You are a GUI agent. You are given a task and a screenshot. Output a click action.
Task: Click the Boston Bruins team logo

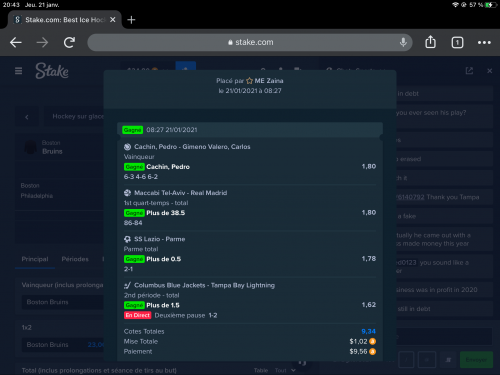coord(30,147)
